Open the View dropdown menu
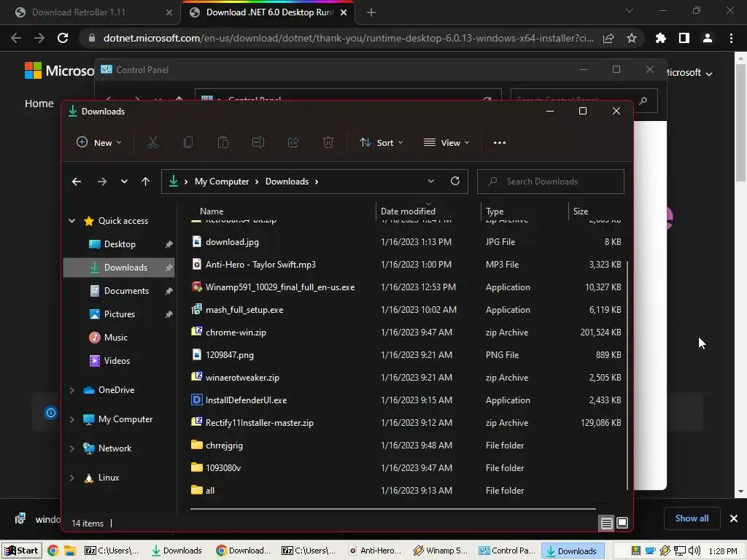The width and height of the screenshot is (747, 560). pyautogui.click(x=446, y=142)
